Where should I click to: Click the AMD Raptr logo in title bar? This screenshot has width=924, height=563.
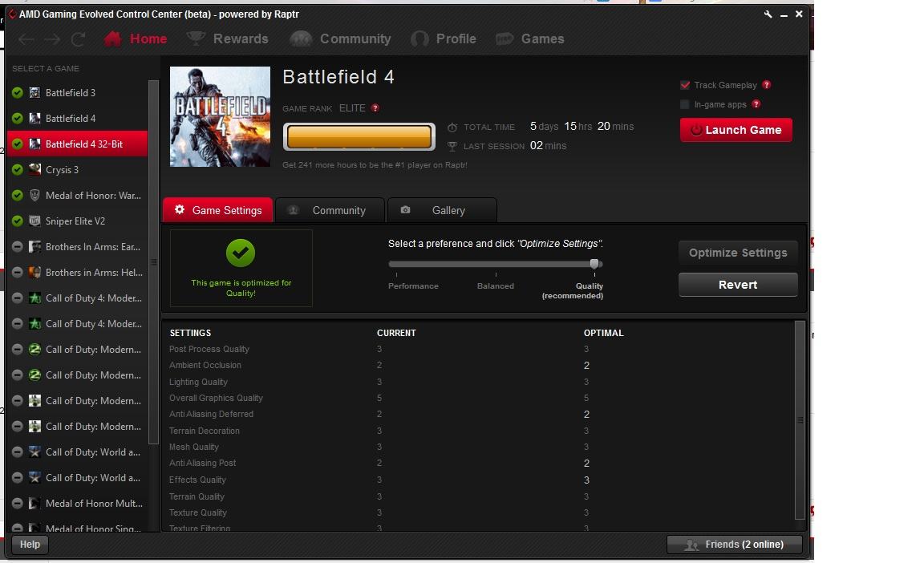[x=12, y=14]
